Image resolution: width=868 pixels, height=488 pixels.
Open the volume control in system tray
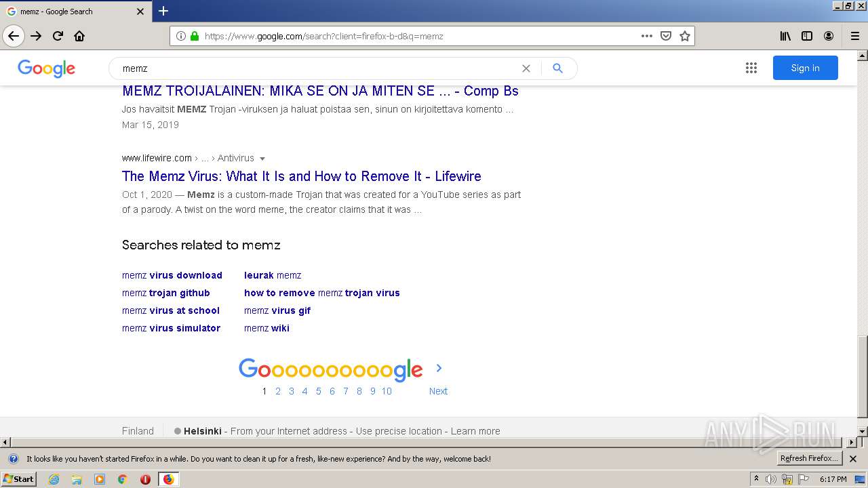771,479
